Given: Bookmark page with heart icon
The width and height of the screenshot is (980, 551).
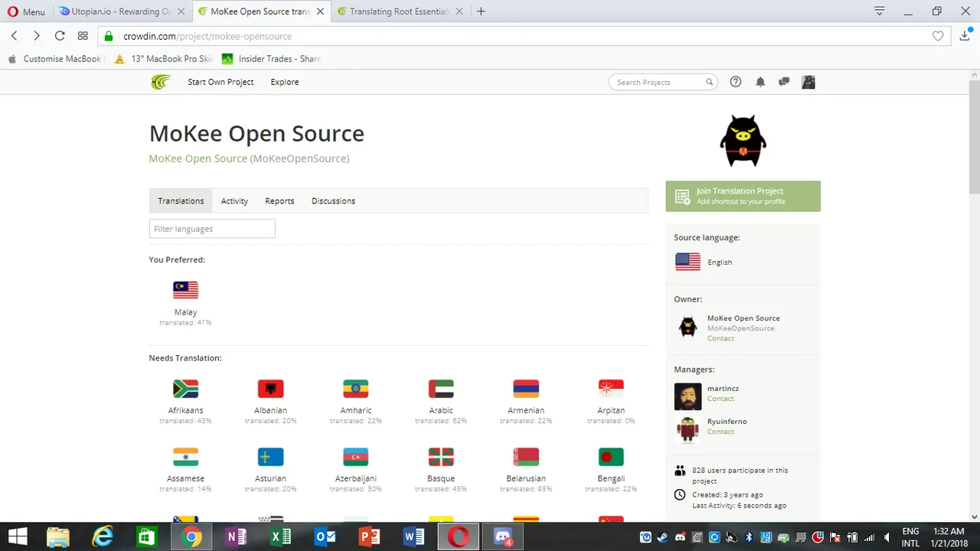Looking at the screenshot, I should coord(938,36).
